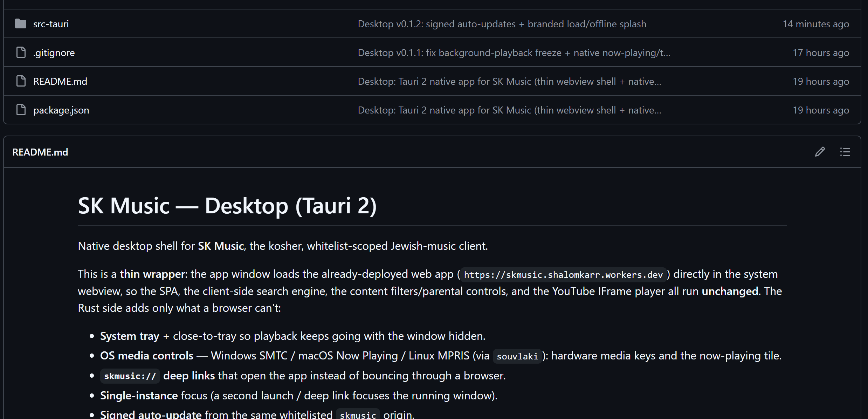The width and height of the screenshot is (868, 419).
Task: Click the skmusic:// inline code snippet
Action: (130, 376)
